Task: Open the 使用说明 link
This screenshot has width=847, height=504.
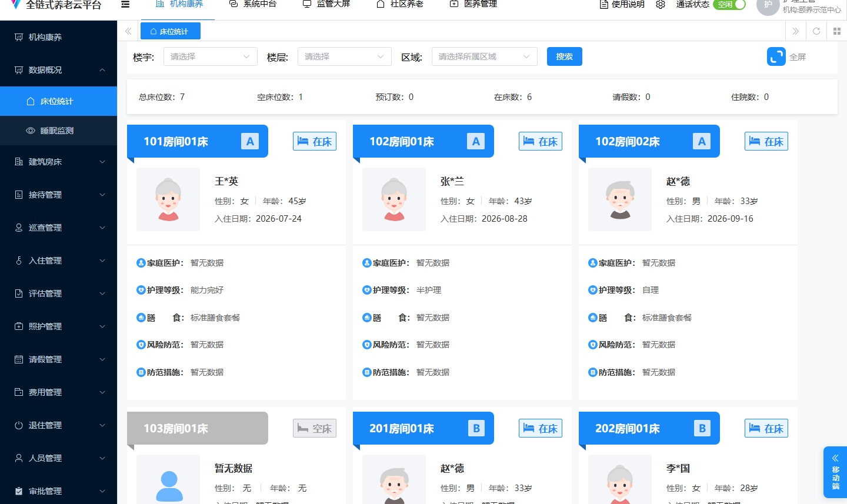Action: pyautogui.click(x=622, y=4)
